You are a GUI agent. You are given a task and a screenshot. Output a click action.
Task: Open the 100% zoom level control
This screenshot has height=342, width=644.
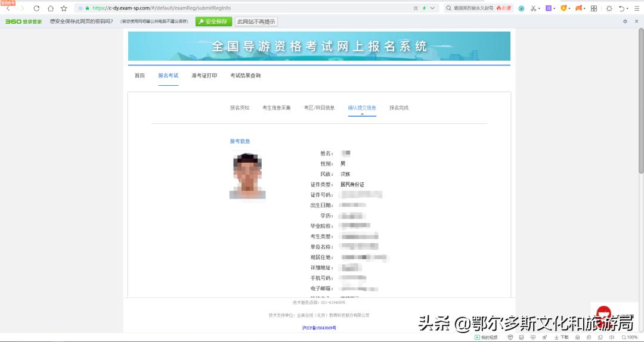point(630,337)
